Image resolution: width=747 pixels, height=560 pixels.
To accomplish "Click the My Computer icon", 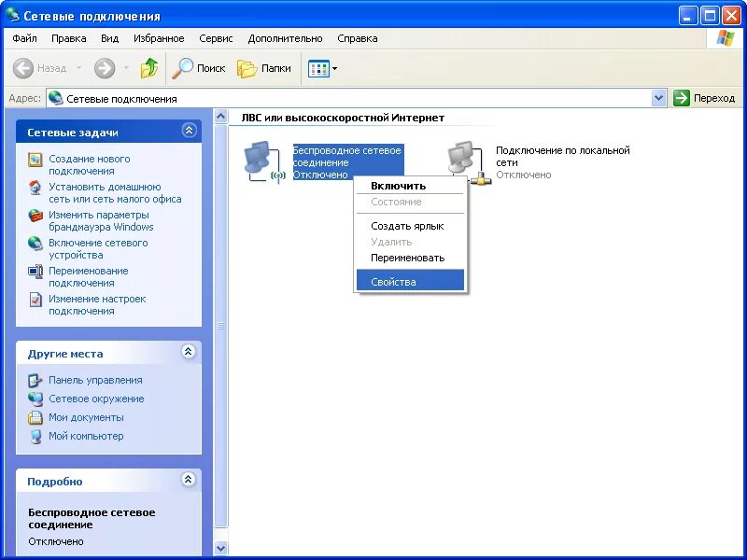I will tap(35, 436).
